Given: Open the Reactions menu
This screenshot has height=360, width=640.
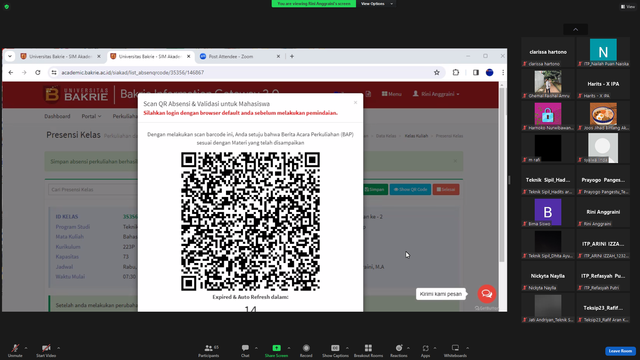Looking at the screenshot, I should click(x=399, y=350).
